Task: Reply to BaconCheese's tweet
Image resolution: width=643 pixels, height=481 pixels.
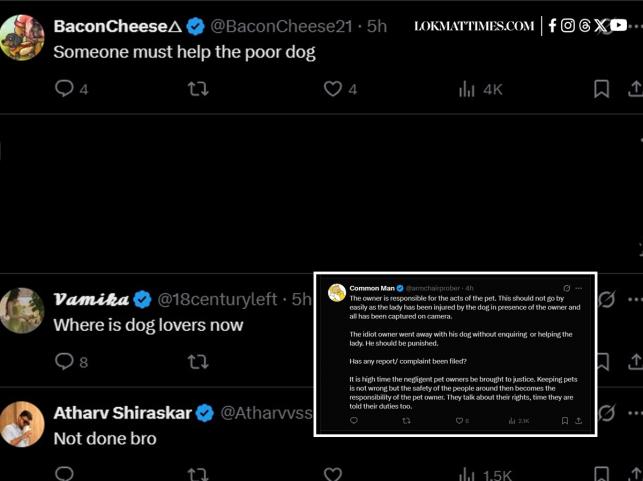Action: (64, 89)
